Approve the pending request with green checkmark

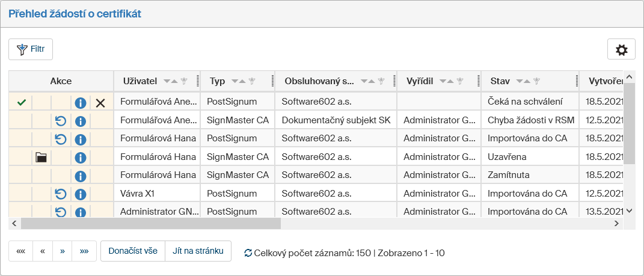tap(22, 103)
